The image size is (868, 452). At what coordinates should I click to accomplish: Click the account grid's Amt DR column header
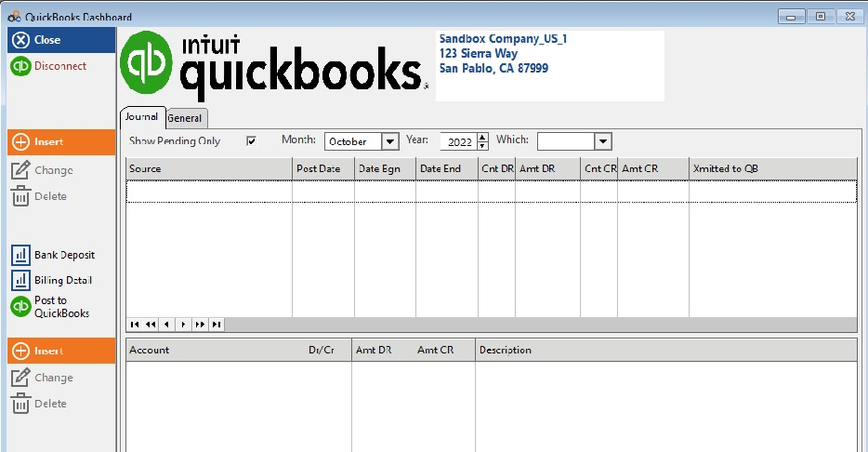[x=374, y=350]
